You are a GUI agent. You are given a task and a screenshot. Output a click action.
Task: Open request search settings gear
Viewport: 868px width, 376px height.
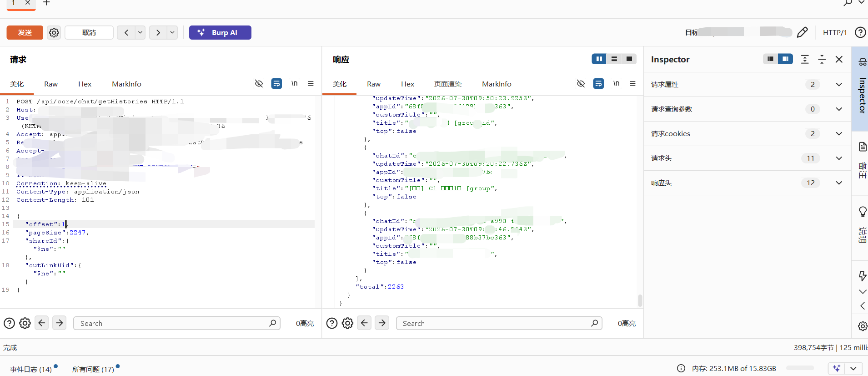pyautogui.click(x=25, y=323)
